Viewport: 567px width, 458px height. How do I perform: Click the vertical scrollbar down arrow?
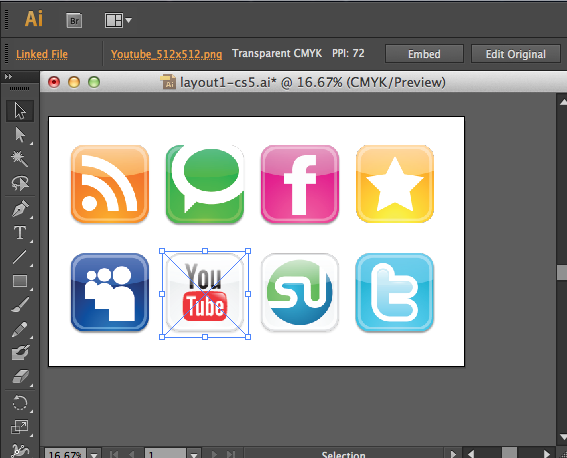[x=563, y=437]
